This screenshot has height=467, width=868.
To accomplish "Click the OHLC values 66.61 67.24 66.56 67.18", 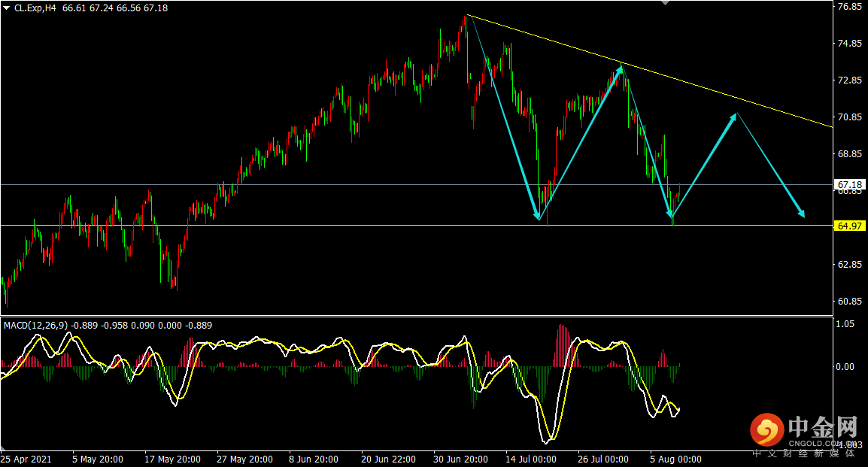I will [115, 8].
